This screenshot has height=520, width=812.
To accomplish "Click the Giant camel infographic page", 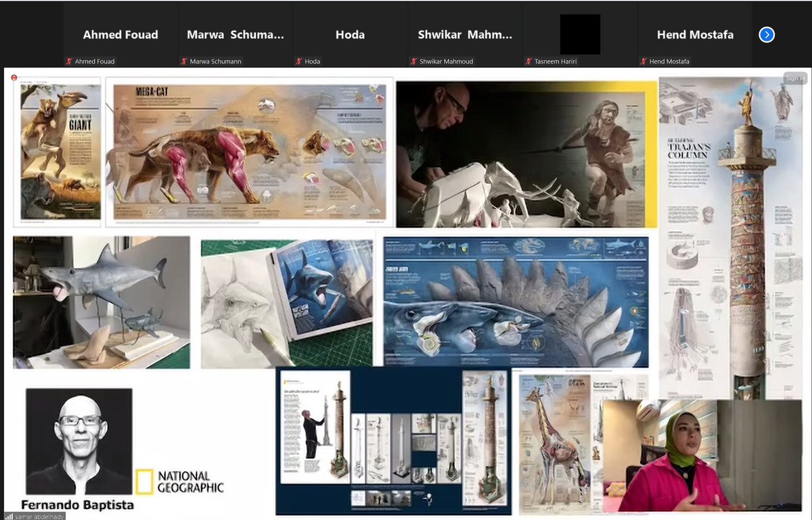I will [57, 151].
